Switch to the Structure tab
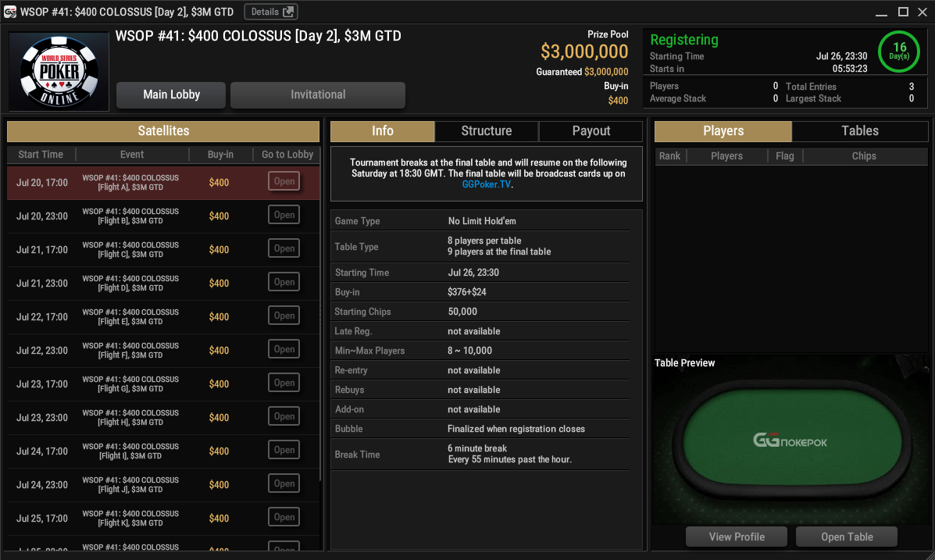 tap(487, 131)
